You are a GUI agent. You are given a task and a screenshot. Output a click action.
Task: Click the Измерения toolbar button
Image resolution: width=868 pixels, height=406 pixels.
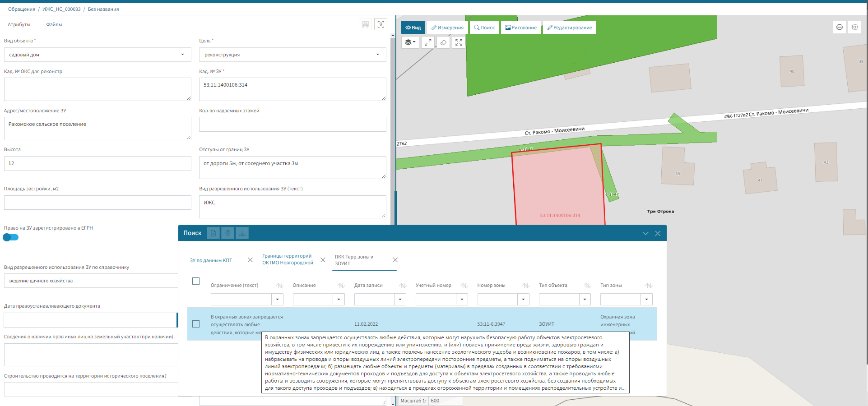click(x=447, y=28)
